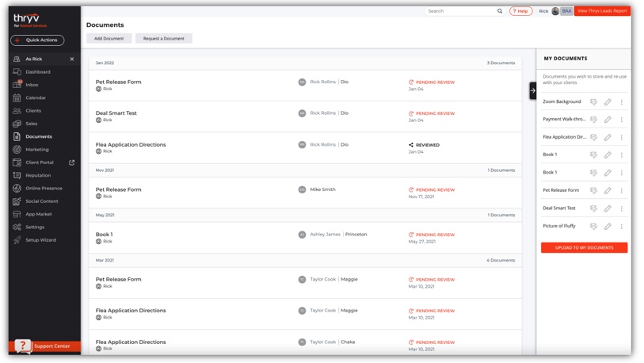Click the Social Content icon

(x=17, y=201)
